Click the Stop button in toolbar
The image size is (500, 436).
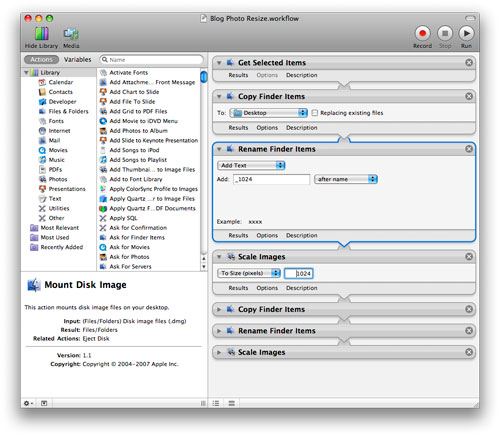point(445,33)
